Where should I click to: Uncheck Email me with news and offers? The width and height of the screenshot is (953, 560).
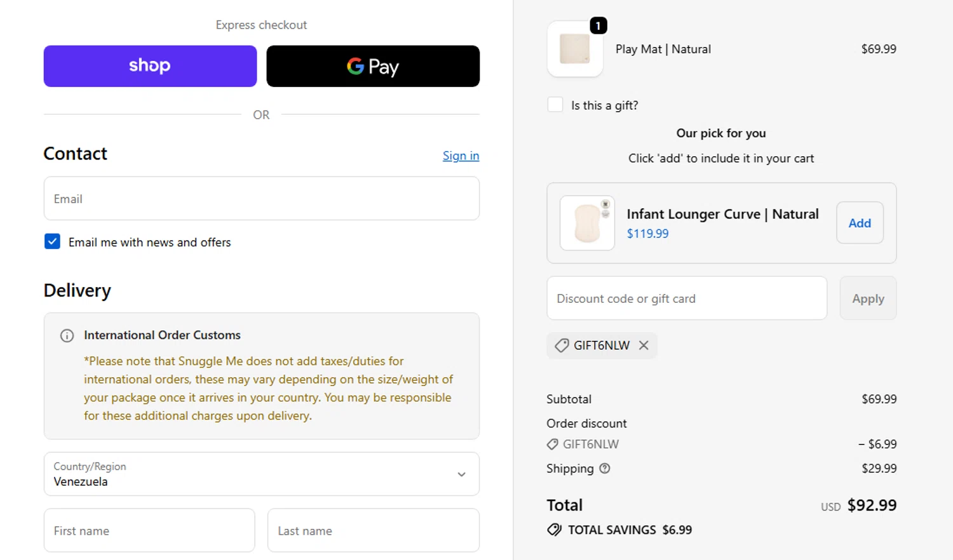[52, 242]
